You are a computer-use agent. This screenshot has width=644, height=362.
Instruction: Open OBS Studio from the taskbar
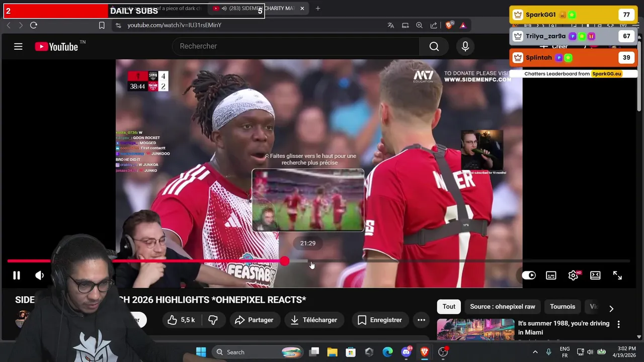coord(443,352)
